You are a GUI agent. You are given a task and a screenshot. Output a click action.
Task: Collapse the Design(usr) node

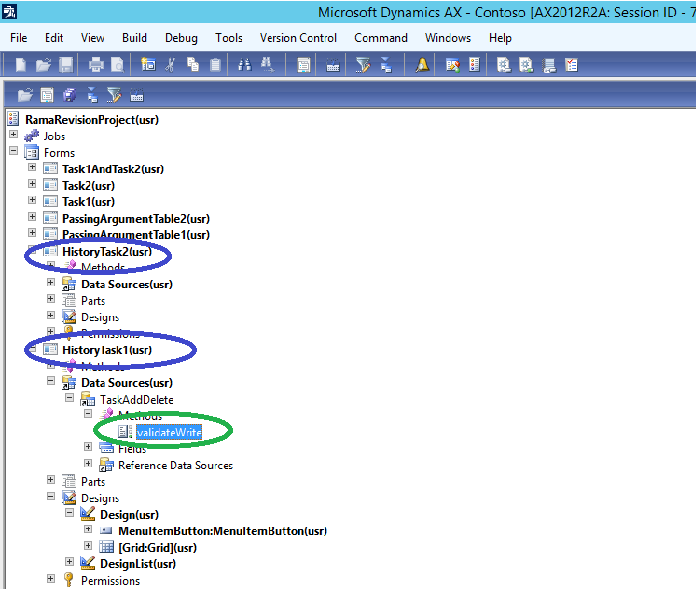coord(69,513)
